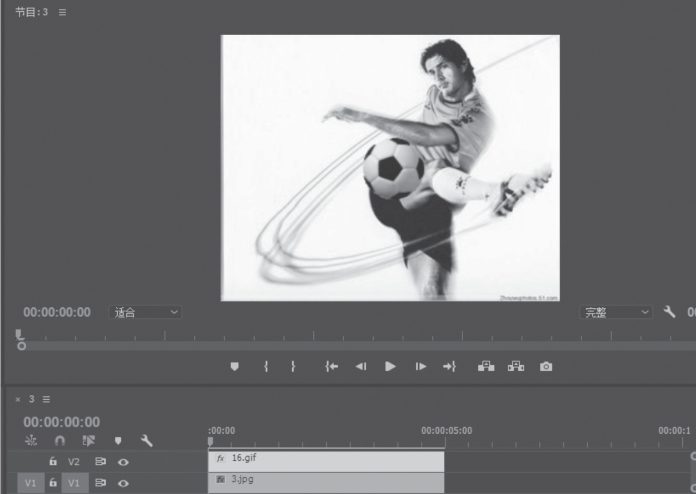
Task: Add marker in the timeline panel
Action: click(x=118, y=441)
